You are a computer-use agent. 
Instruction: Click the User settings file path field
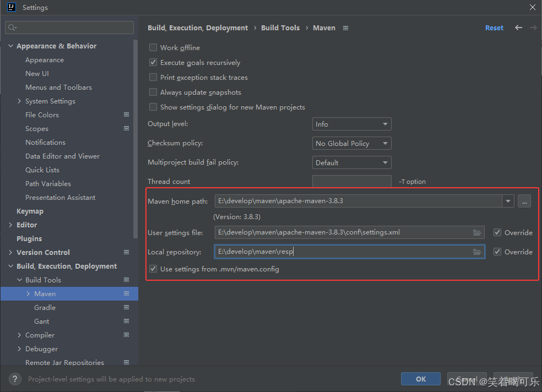(x=349, y=232)
